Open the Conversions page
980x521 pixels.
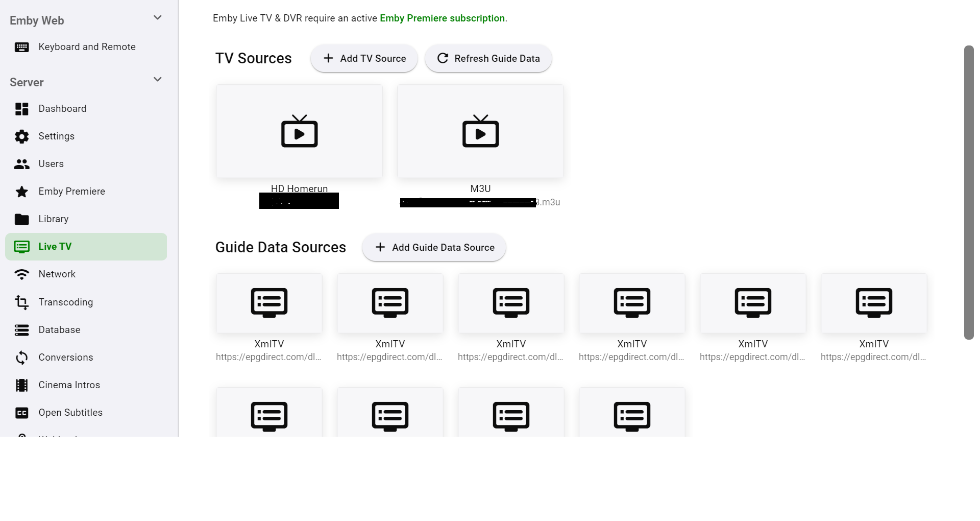point(86,358)
